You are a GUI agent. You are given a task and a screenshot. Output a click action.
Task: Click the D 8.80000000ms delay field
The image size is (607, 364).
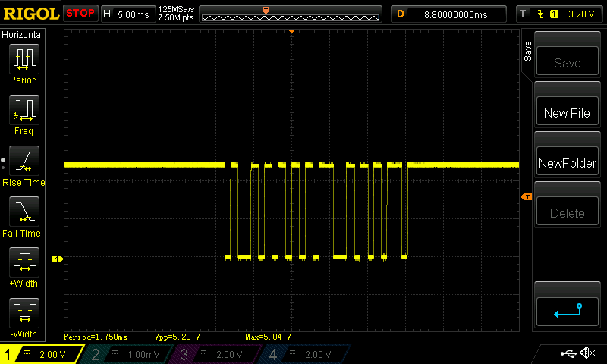click(449, 14)
